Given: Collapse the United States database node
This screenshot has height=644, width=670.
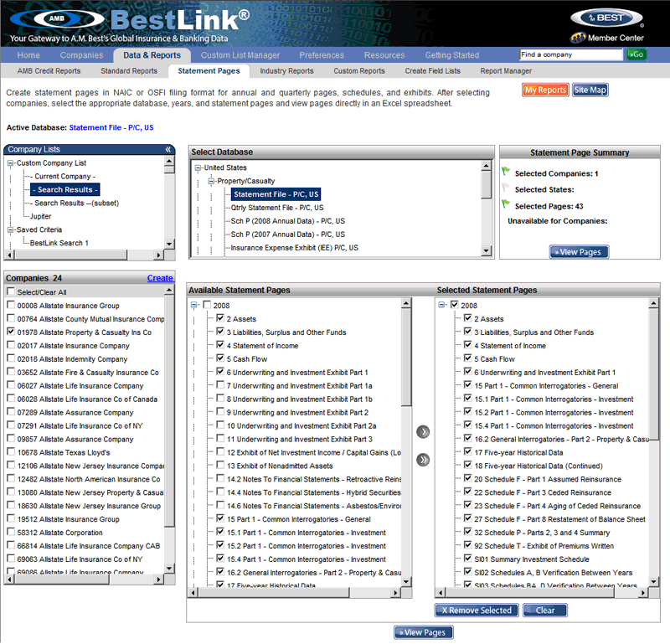Looking at the screenshot, I should point(198,168).
